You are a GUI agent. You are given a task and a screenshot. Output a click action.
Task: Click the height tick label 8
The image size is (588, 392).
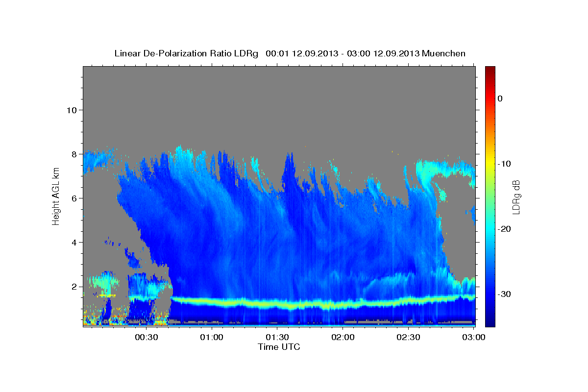tap(74, 154)
